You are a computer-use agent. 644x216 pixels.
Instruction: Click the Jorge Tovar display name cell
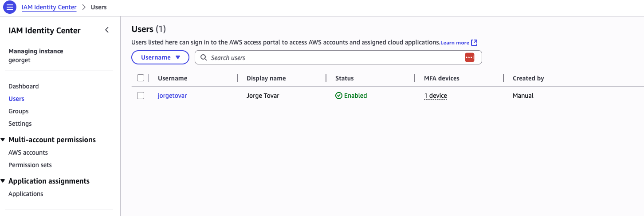tap(263, 96)
